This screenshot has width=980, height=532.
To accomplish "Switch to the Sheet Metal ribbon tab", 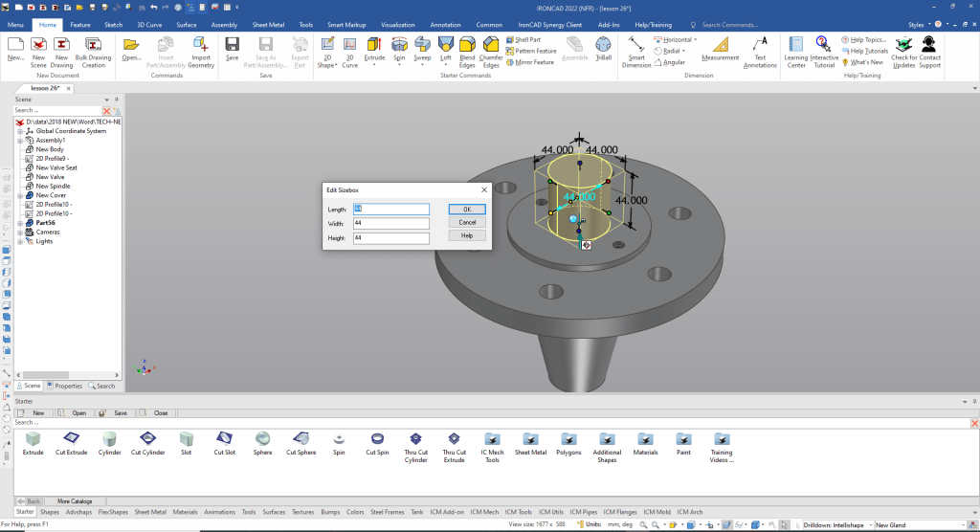I will point(268,24).
